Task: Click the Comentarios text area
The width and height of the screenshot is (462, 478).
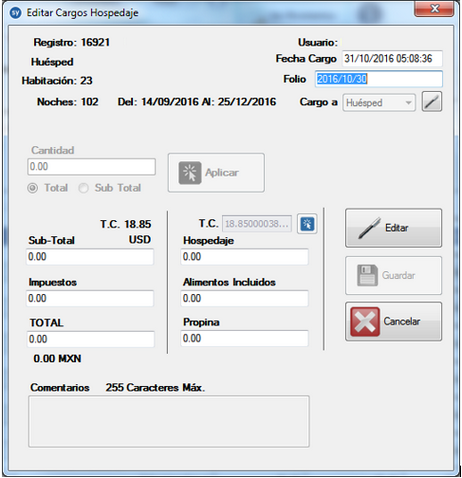Action: (169, 421)
